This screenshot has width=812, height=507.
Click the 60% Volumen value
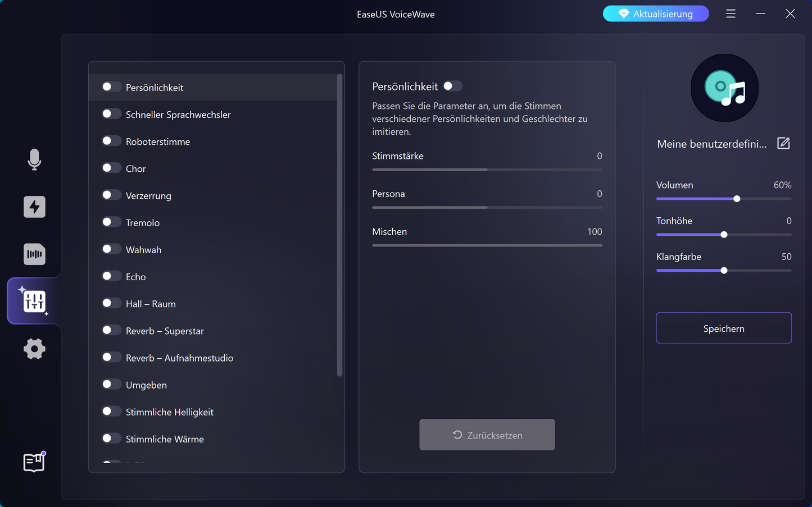[x=782, y=185]
